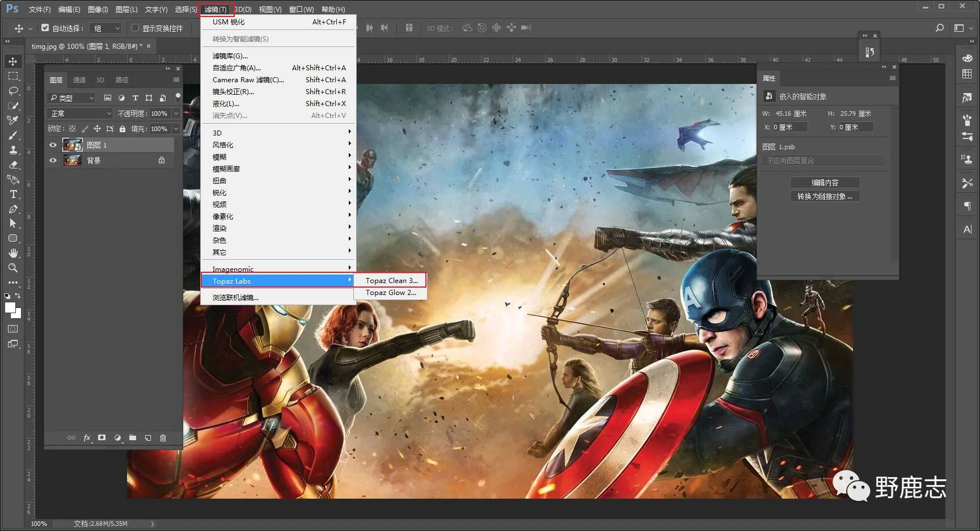Create a new fill or adjustment layer
This screenshot has height=531, width=980.
117,438
